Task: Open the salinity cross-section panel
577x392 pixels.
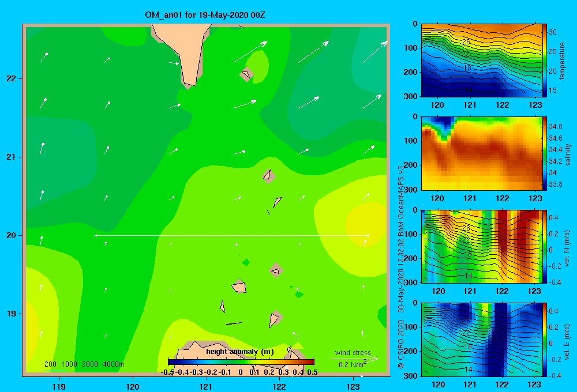Action: pos(482,153)
